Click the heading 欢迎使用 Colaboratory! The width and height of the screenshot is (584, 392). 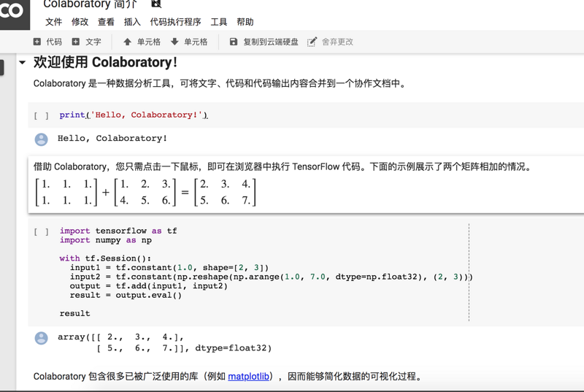point(105,62)
